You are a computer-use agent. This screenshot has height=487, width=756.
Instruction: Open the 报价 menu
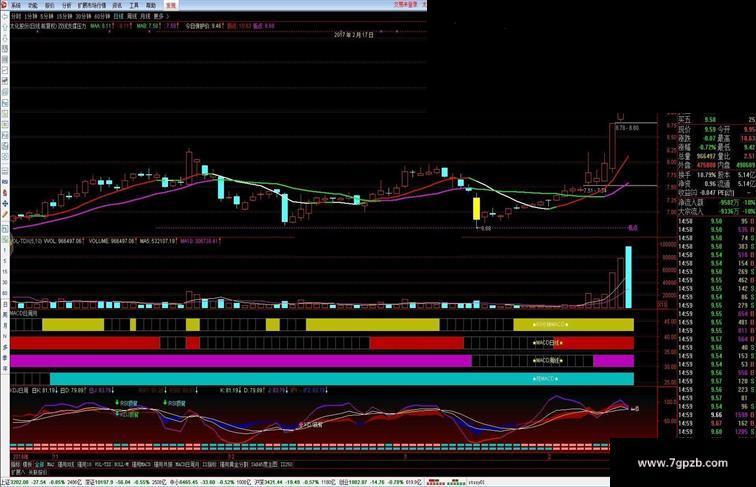click(x=50, y=5)
